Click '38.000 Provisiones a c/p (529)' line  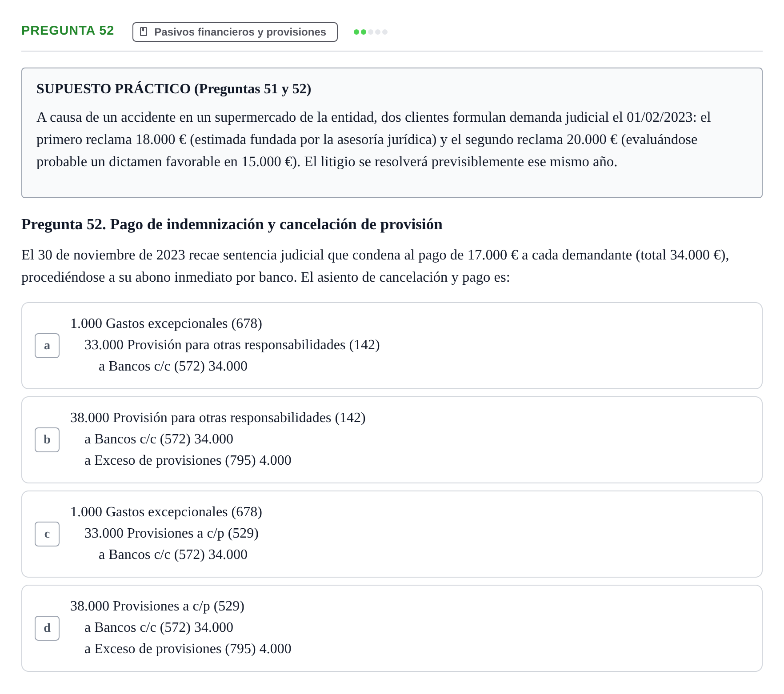point(157,606)
